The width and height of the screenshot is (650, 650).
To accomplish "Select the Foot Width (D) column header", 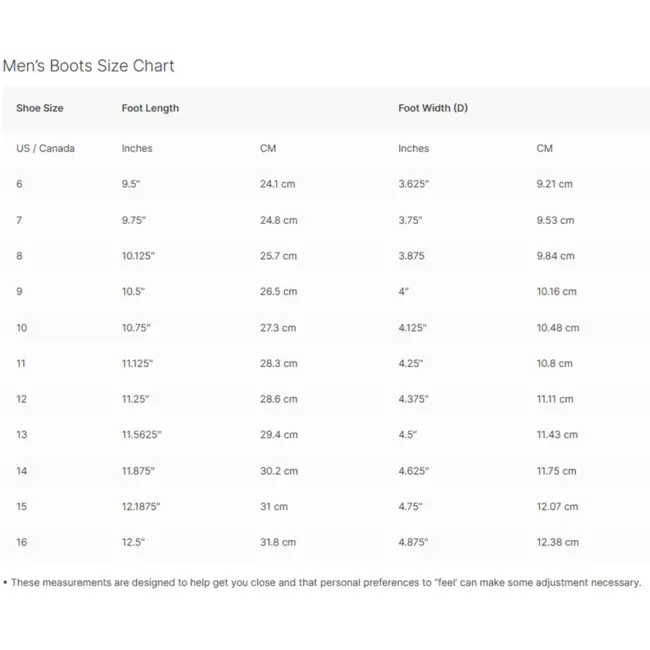I will (x=432, y=108).
